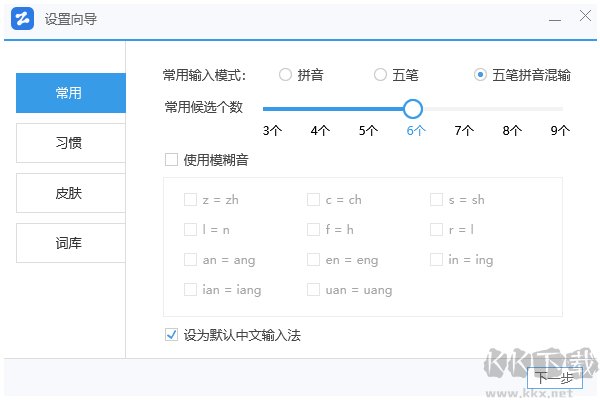Uncheck 设为默认中文输入法 option
The height and width of the screenshot is (400, 600).
(171, 335)
